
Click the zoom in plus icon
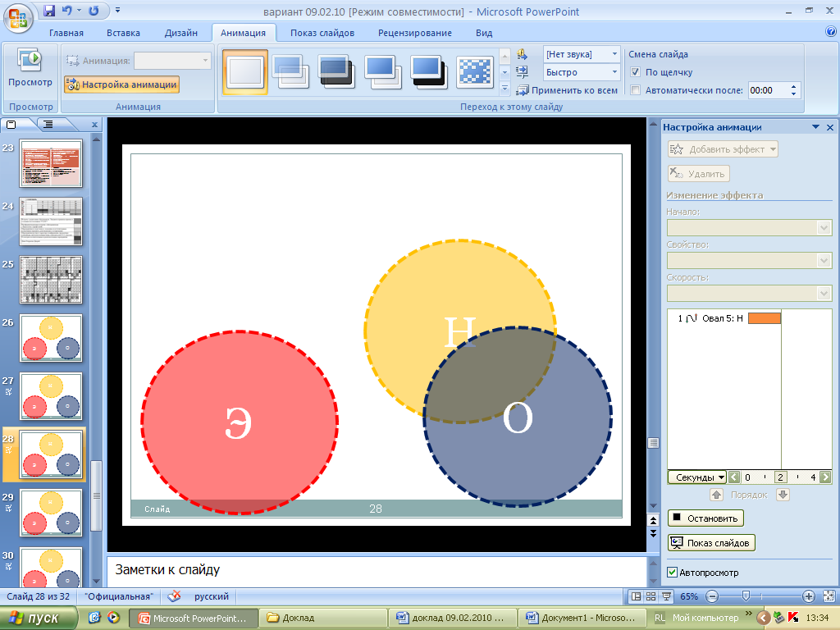pos(809,596)
